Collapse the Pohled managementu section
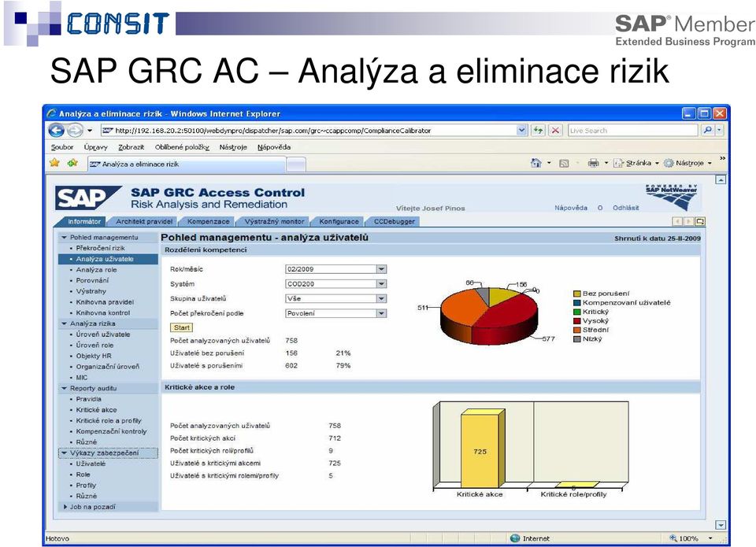Image resolution: width=756 pixels, height=547 pixels. click(64, 237)
